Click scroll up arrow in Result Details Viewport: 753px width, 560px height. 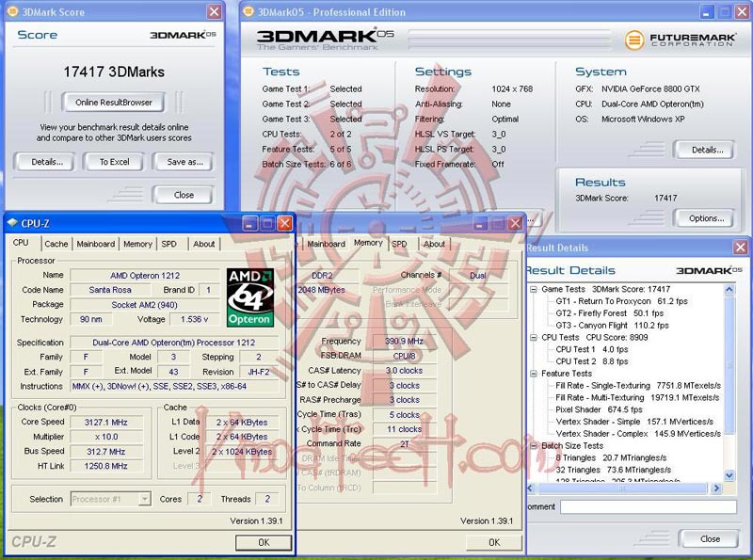point(729,289)
